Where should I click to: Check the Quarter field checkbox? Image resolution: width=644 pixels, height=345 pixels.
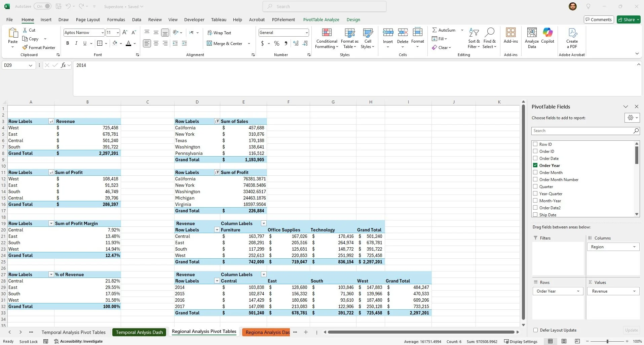click(x=535, y=186)
